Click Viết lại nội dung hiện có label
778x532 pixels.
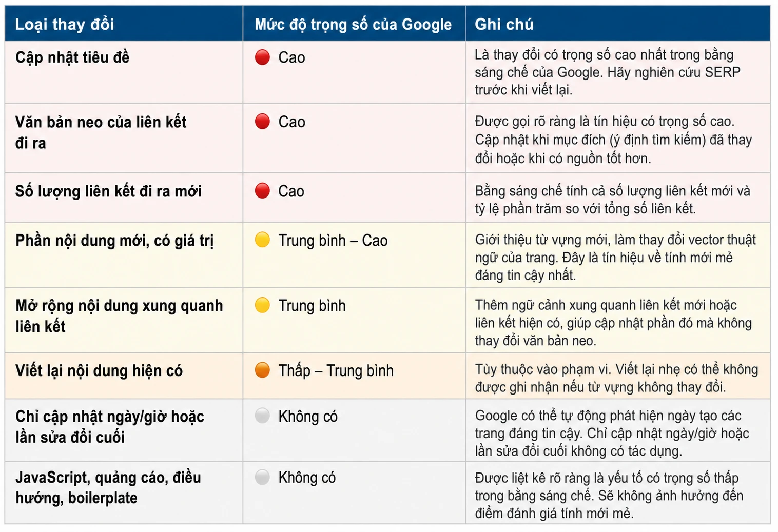pos(99,370)
